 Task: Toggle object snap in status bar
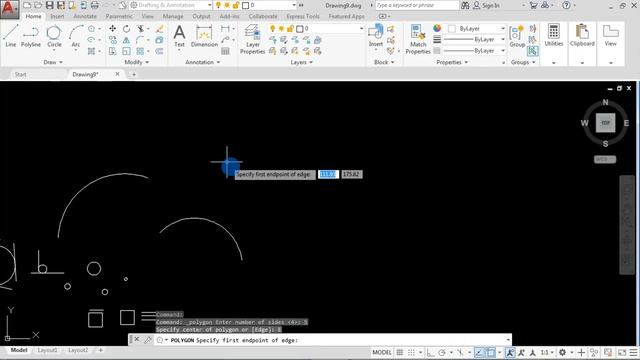tap(491, 352)
